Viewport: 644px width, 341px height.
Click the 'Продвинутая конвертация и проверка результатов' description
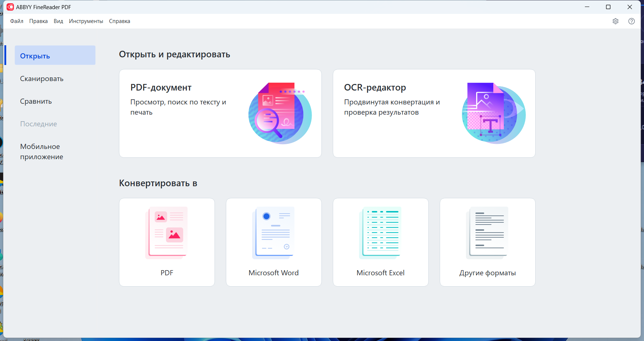click(392, 107)
